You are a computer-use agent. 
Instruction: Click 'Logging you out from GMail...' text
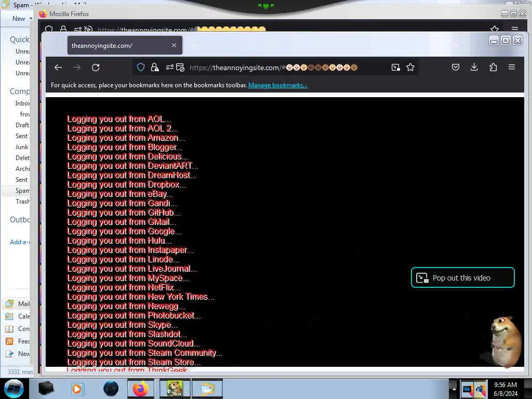click(122, 222)
